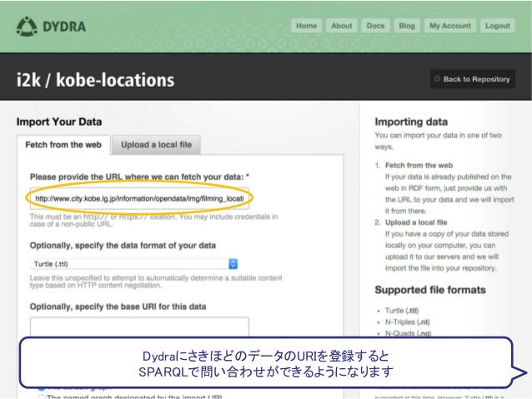Open the Blog navigation link
This screenshot has width=532, height=399.
[407, 26]
